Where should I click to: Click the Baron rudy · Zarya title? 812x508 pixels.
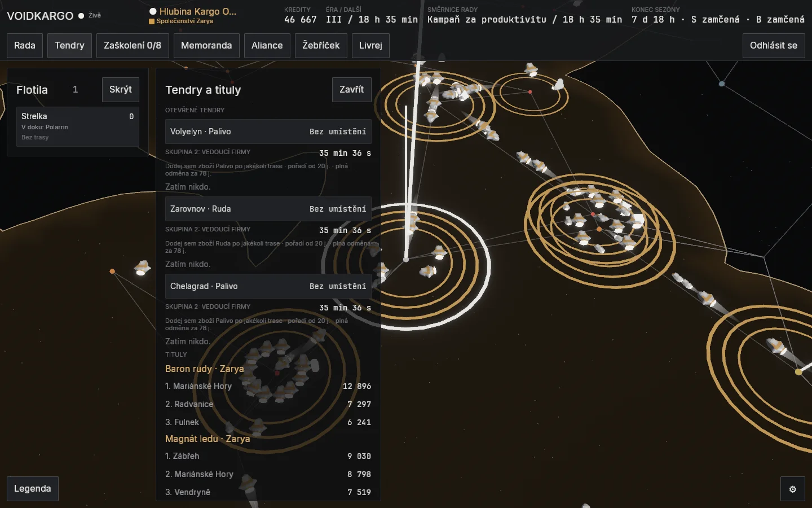pyautogui.click(x=205, y=369)
